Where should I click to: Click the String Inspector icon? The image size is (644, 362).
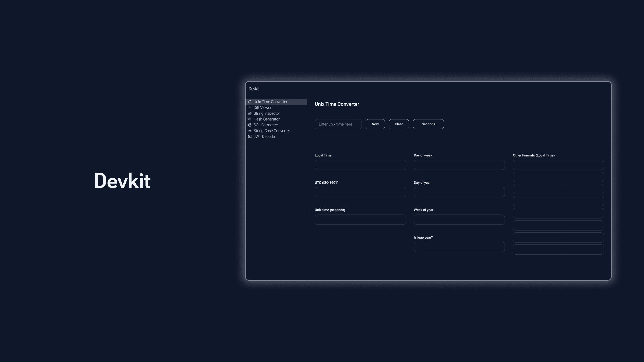click(250, 114)
